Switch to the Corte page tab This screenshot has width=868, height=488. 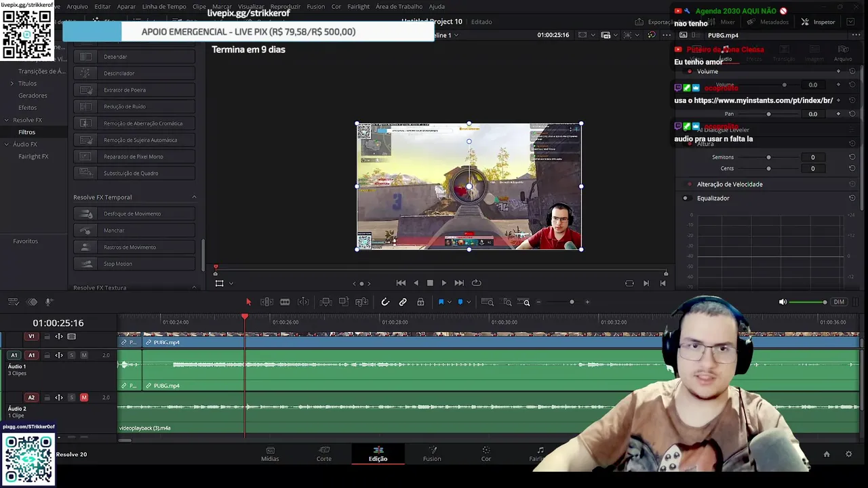324,454
